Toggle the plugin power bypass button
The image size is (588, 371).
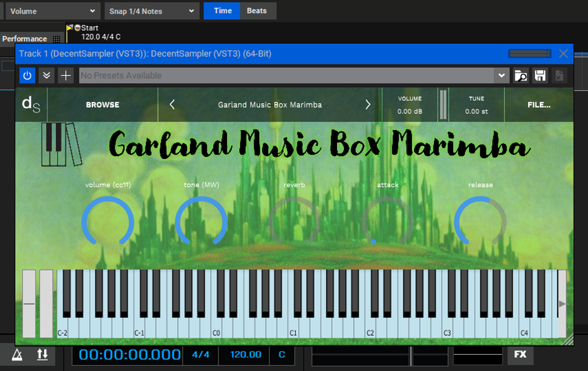[x=27, y=75]
